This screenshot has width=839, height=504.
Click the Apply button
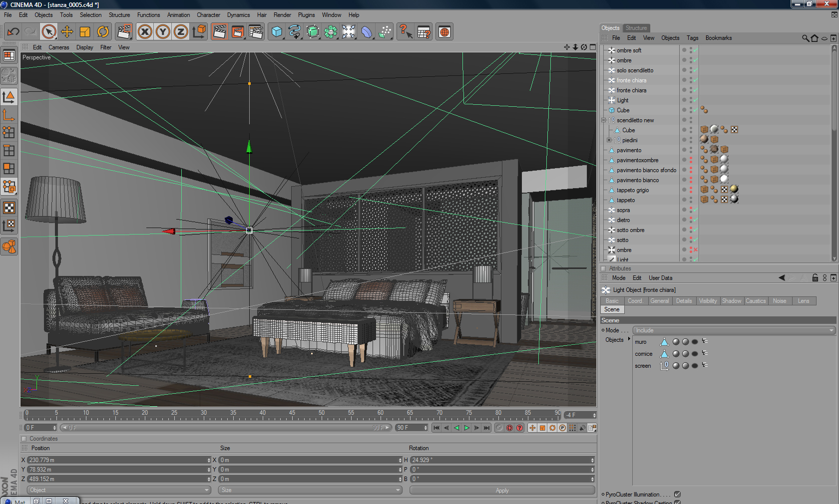click(x=502, y=491)
